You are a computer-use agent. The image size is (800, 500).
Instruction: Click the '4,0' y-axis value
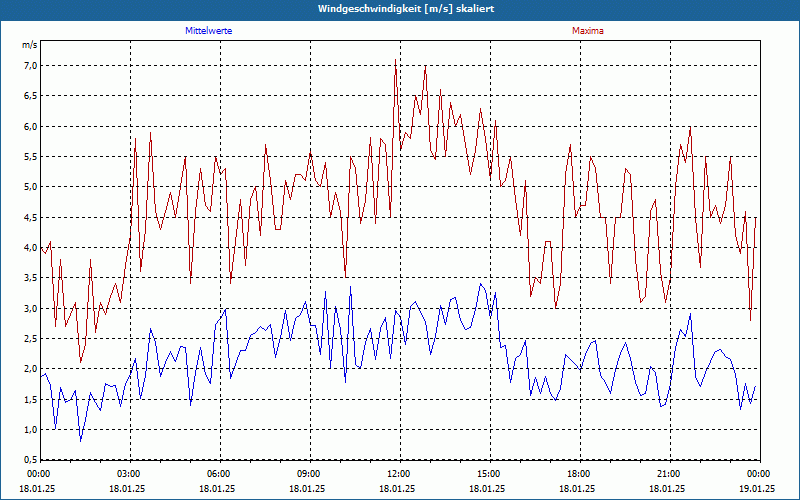click(x=31, y=247)
